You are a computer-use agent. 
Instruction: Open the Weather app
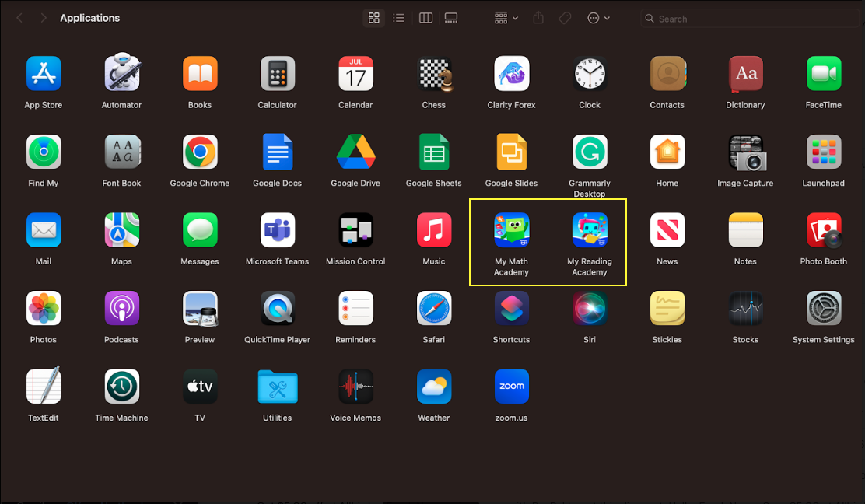(x=434, y=387)
